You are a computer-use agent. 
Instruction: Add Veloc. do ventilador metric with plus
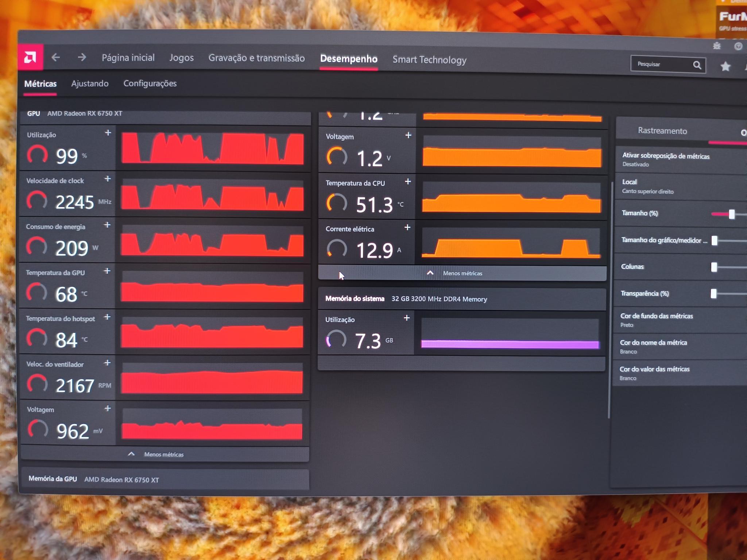click(x=107, y=363)
